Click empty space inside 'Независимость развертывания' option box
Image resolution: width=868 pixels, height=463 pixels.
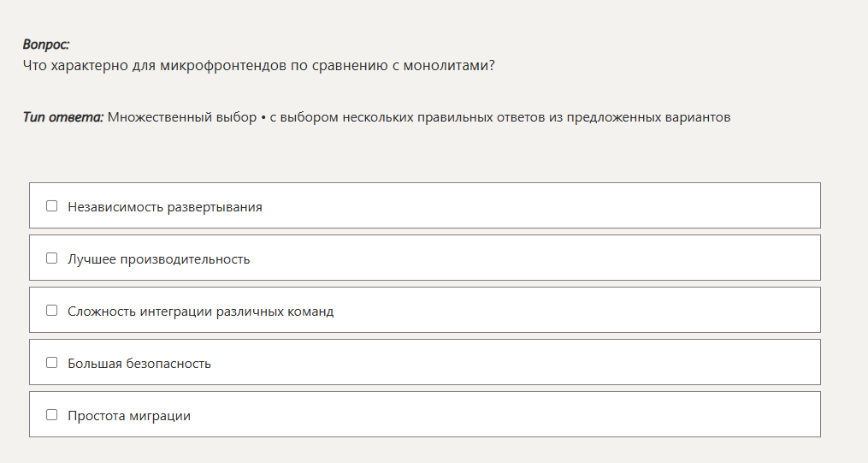(556, 206)
